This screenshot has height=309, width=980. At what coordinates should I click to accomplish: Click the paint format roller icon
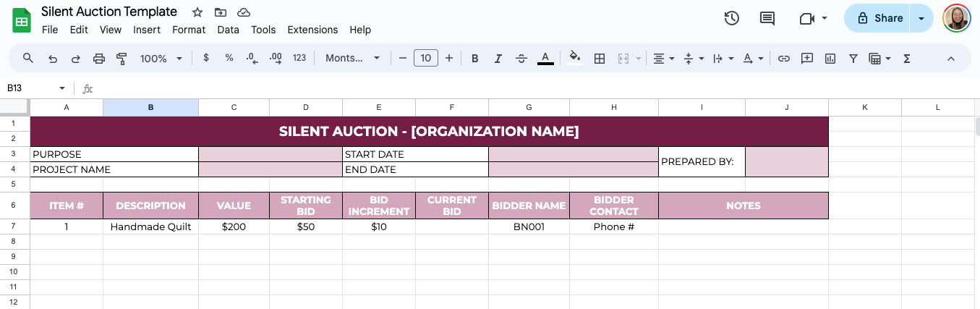point(122,59)
